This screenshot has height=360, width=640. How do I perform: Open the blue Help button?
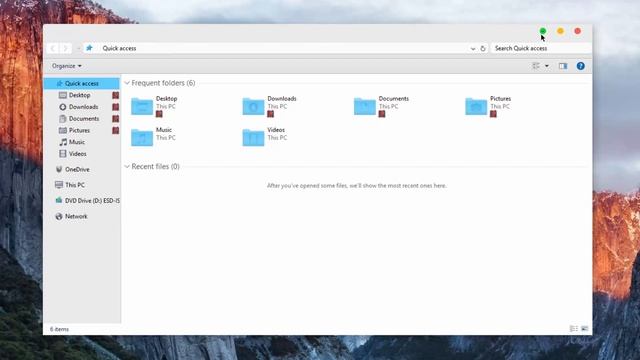[580, 66]
